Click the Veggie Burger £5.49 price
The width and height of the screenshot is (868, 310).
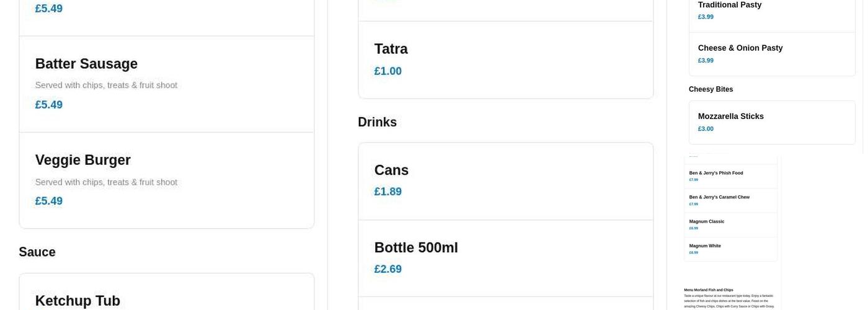[x=49, y=201]
